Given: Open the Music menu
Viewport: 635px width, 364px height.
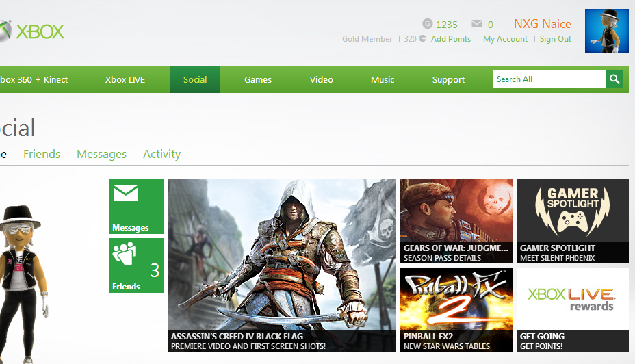Looking at the screenshot, I should tap(383, 80).
